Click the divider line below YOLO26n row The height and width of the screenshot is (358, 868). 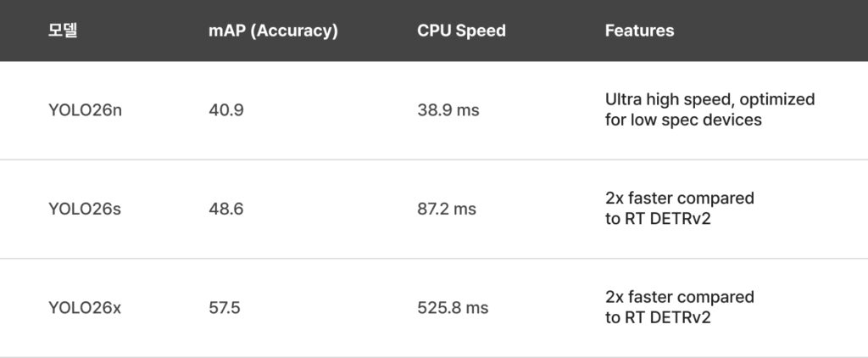point(434,159)
